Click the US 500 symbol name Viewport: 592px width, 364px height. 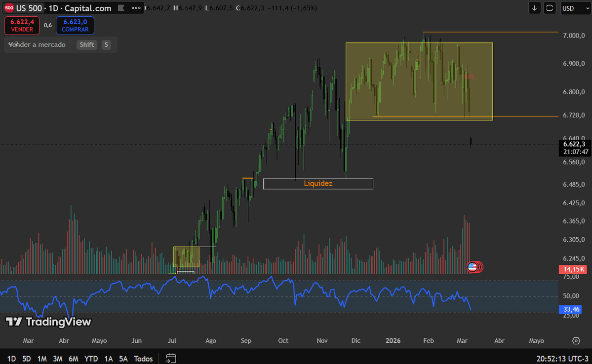coord(29,8)
